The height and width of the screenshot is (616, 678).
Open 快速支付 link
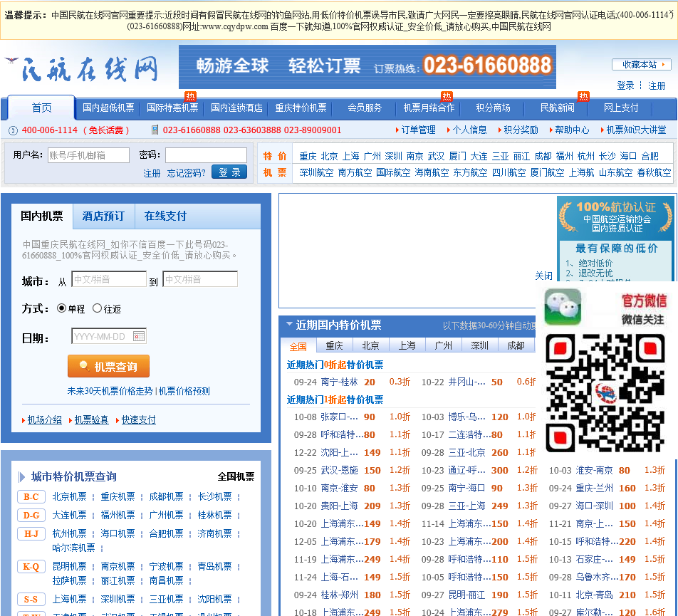tap(138, 419)
